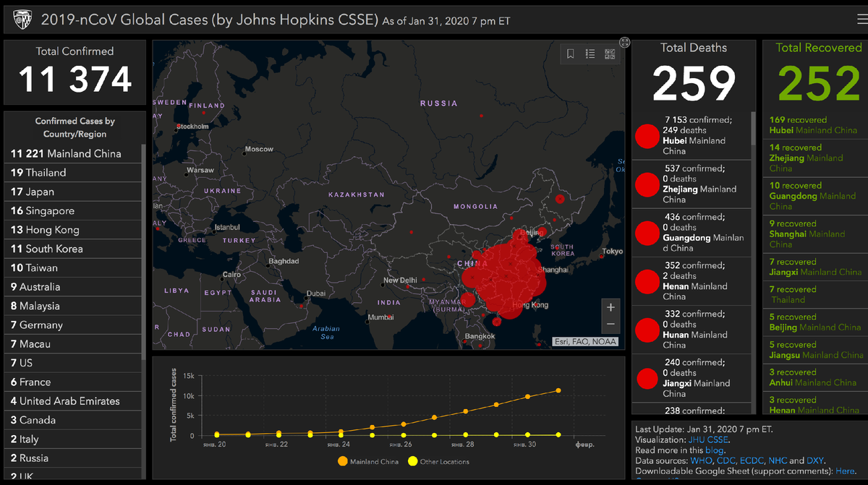This screenshot has width=868, height=485.
Task: Select '17 Japan' in country list
Action: click(x=72, y=192)
